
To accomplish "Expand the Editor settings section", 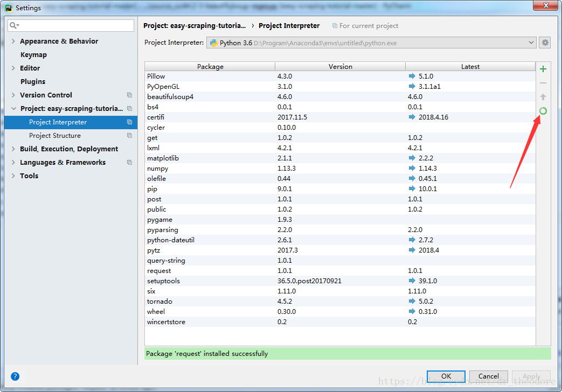I will 13,68.
